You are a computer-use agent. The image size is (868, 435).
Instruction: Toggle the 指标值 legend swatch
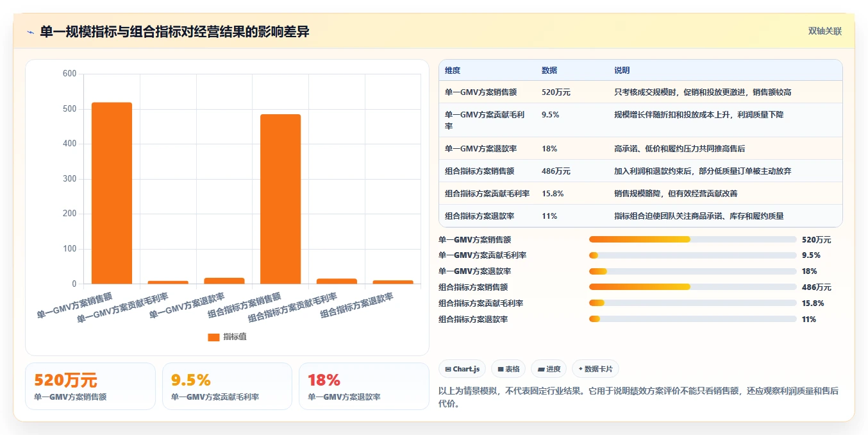214,337
